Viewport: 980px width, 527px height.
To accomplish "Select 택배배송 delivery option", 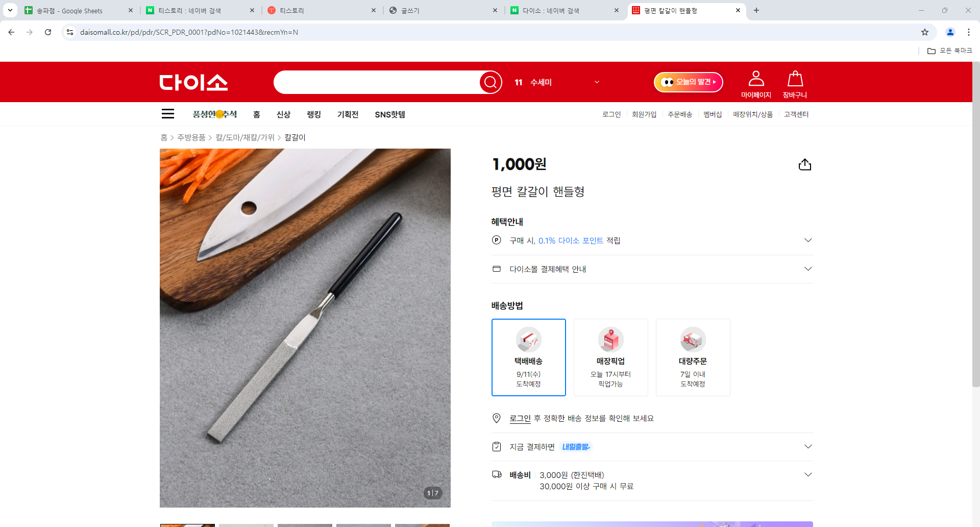I will tap(529, 357).
